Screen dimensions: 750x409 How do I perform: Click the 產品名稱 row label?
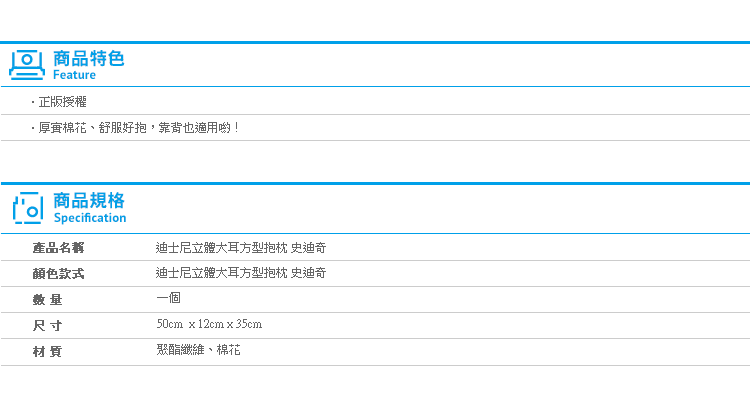58,248
